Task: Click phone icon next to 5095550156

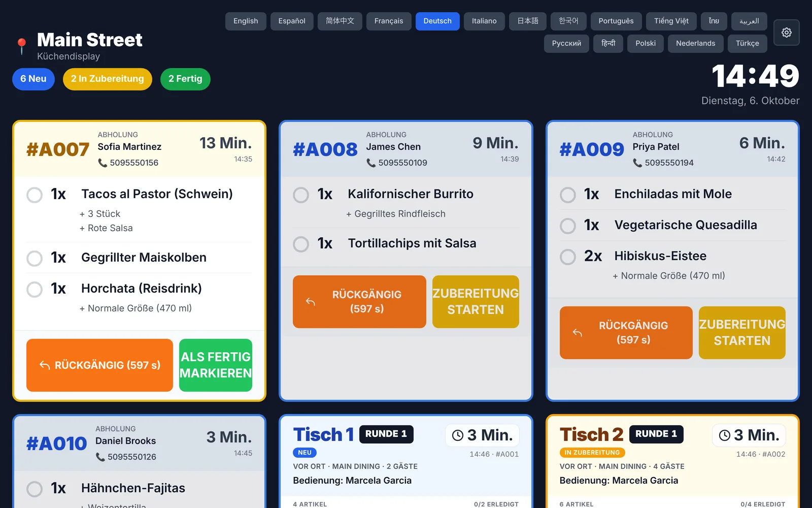Action: (x=103, y=163)
